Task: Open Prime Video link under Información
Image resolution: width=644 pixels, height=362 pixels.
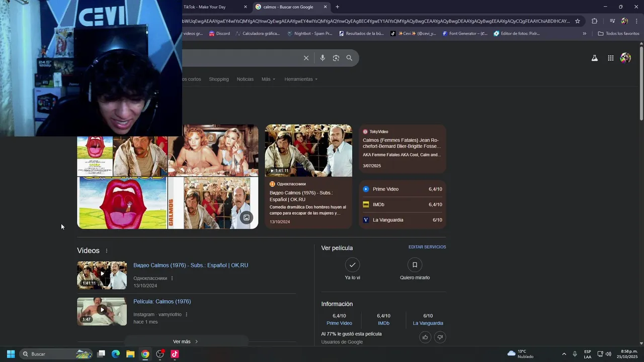Action: tap(339, 323)
